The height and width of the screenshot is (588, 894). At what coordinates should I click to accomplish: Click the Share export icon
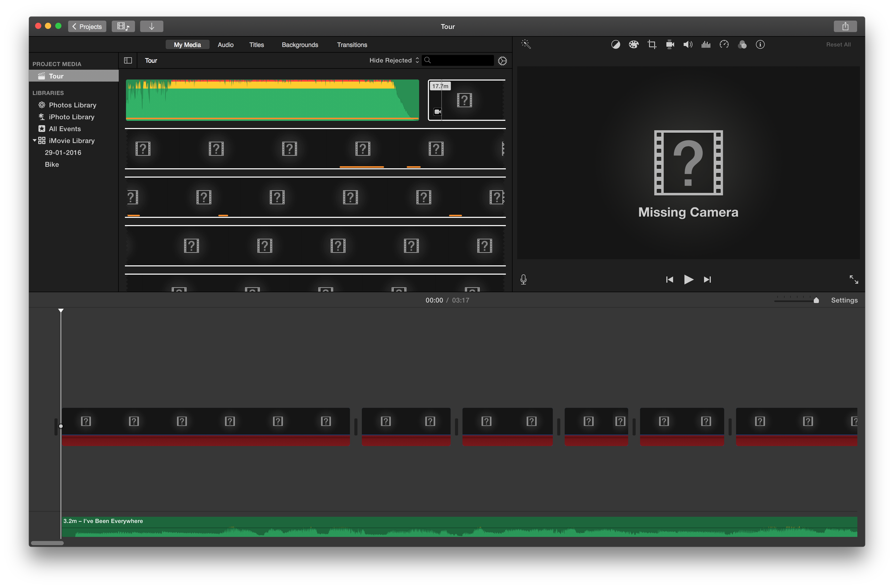click(x=845, y=26)
